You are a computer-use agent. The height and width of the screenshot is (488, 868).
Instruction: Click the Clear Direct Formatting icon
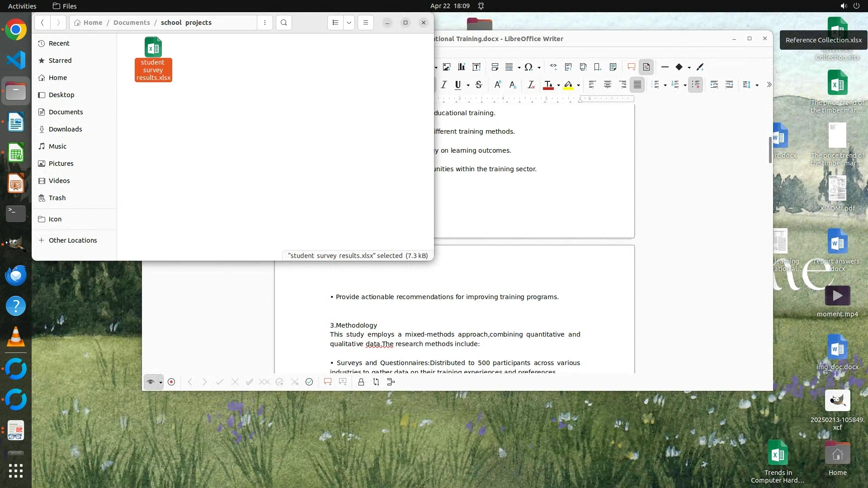click(x=531, y=84)
